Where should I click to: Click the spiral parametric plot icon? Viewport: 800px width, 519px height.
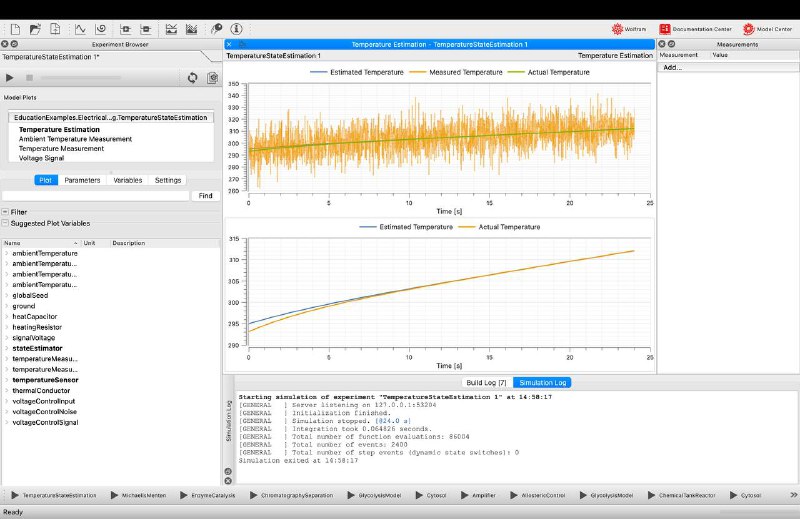point(101,29)
